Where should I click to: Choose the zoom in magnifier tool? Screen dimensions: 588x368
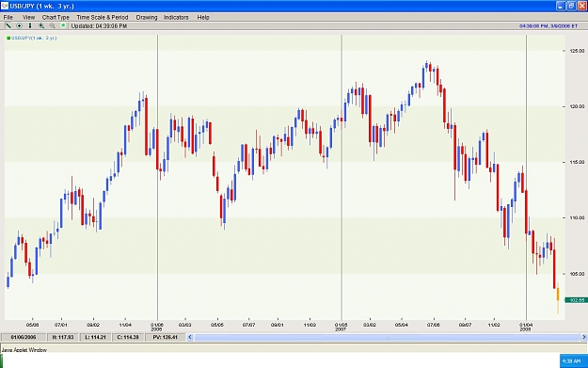point(41,26)
